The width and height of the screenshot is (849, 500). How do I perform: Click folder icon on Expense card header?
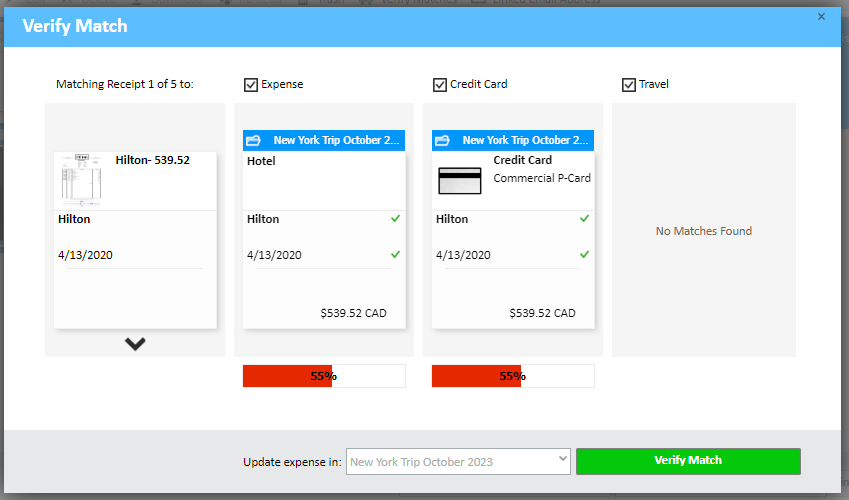(253, 141)
